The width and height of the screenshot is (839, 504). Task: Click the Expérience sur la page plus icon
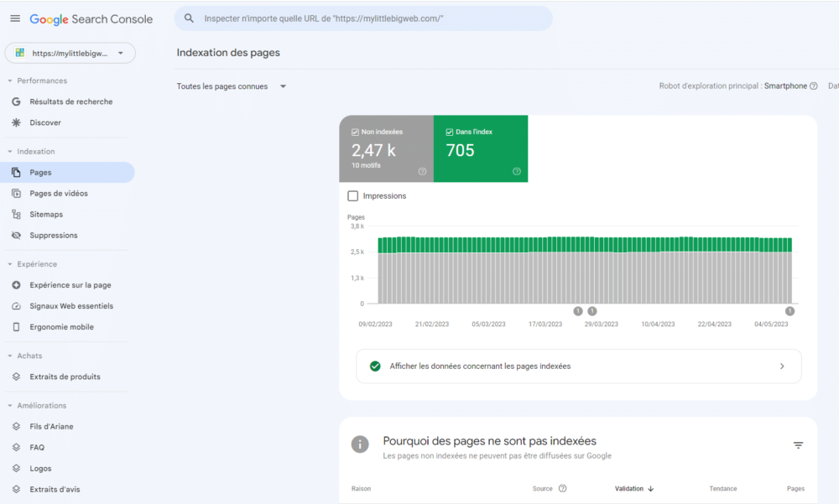pos(16,285)
